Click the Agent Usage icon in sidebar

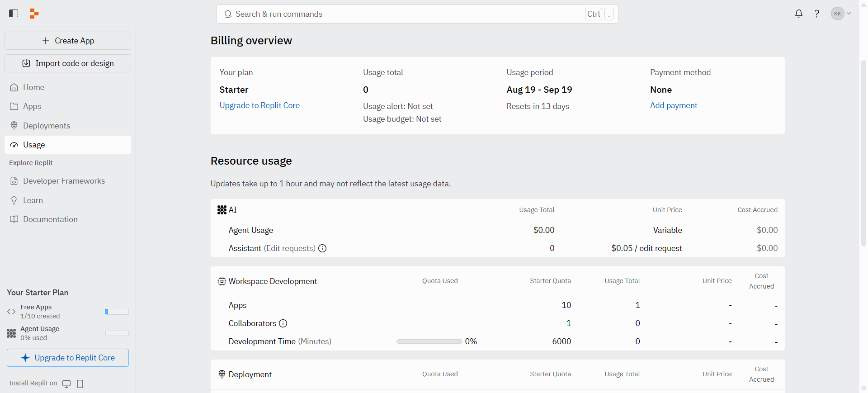11,333
